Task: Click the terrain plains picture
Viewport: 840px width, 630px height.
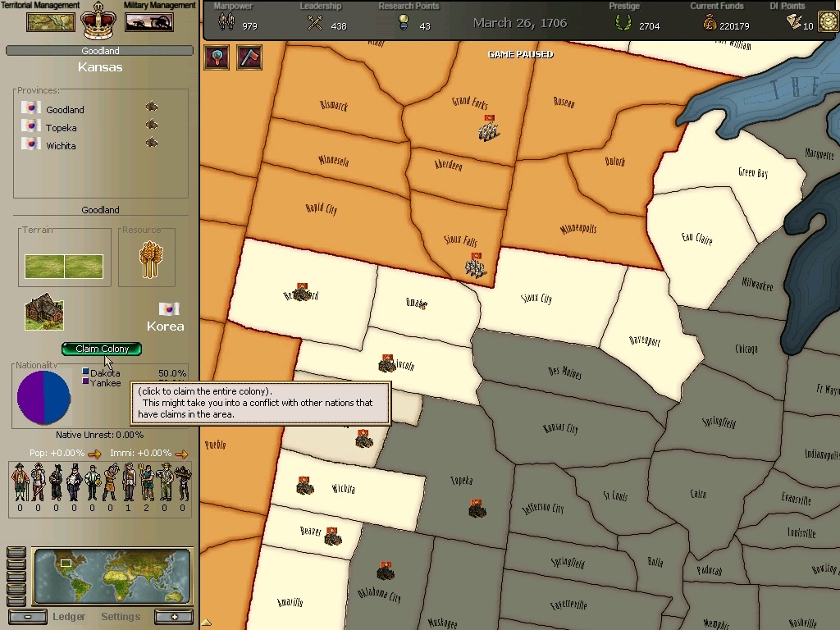Action: pyautogui.click(x=64, y=267)
